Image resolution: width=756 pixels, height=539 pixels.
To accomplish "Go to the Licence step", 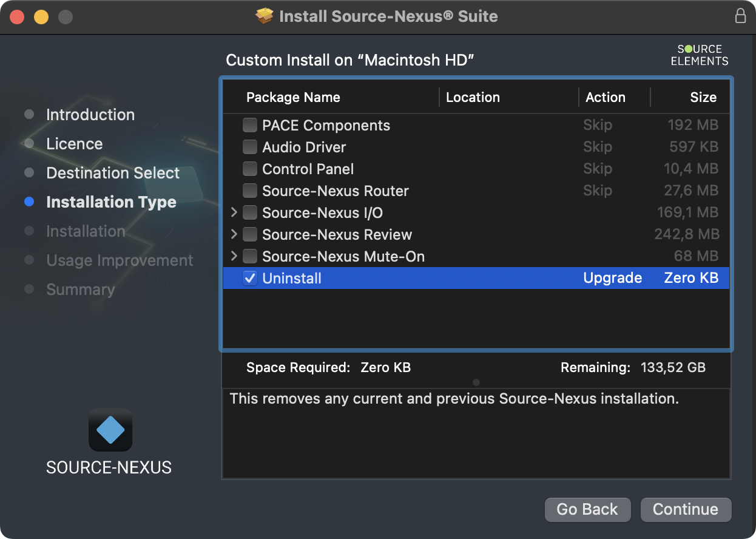I will pyautogui.click(x=75, y=144).
